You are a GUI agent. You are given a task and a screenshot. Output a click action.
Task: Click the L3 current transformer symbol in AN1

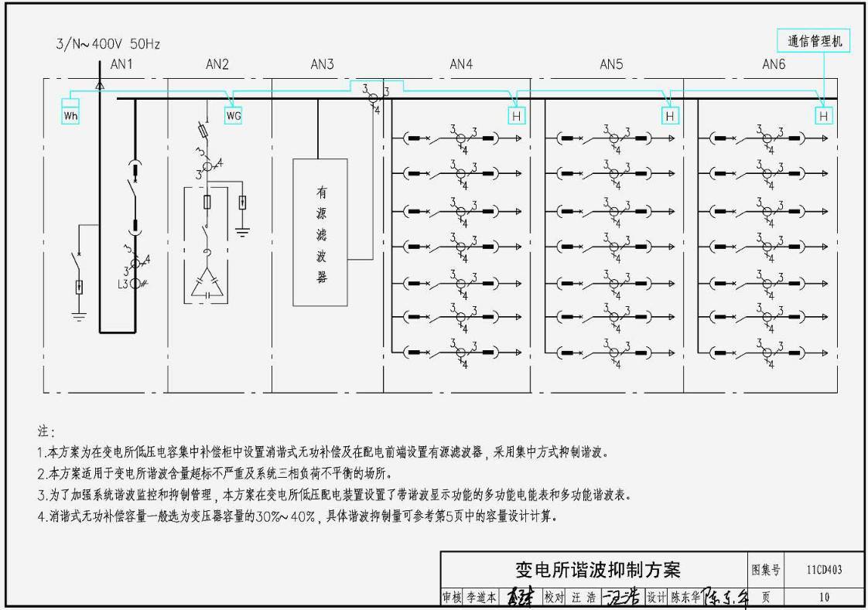(x=135, y=283)
